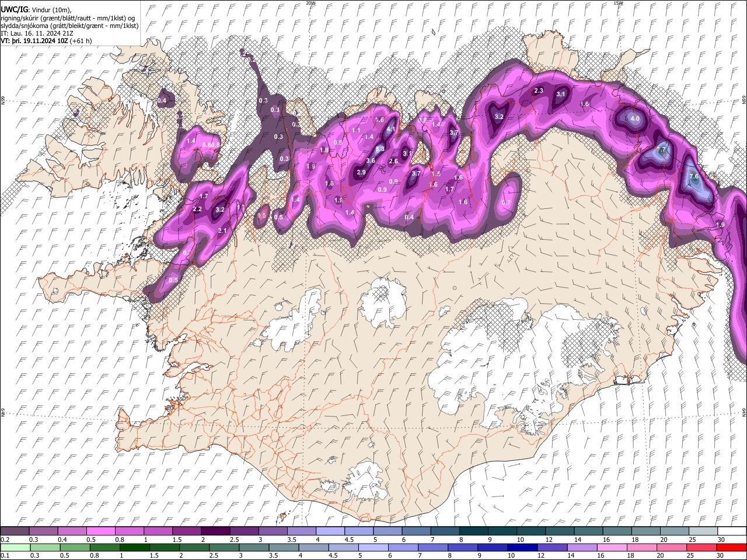Click the "2.1" precipitation value on the map

[222, 231]
